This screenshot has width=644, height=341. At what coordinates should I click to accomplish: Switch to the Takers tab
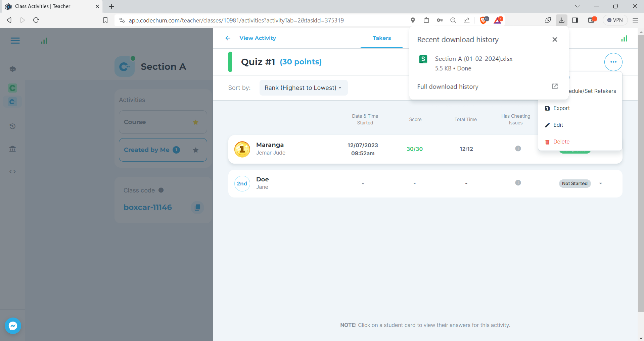pyautogui.click(x=381, y=38)
